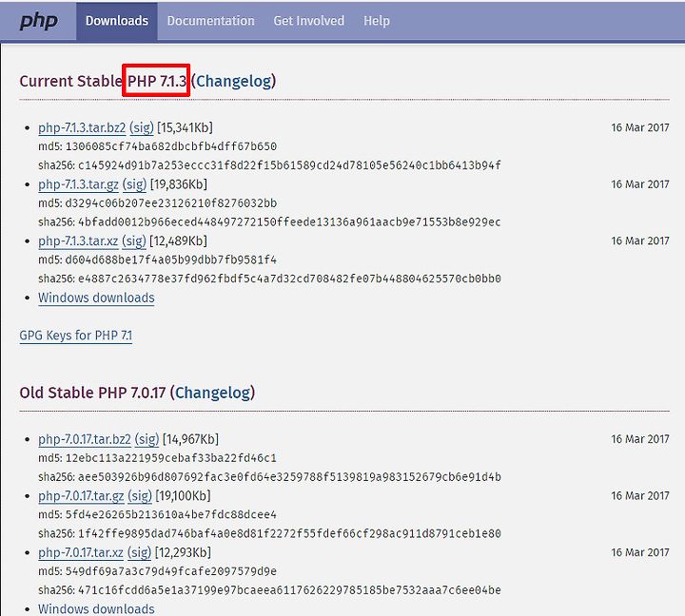Click the date beside php-7.1.3.tar.gz
685x616 pixels.
coord(640,184)
